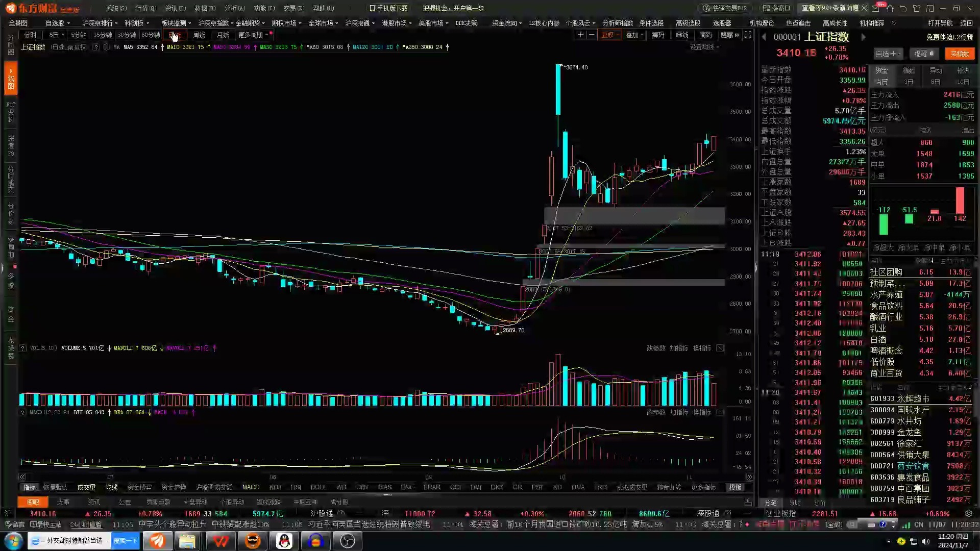Screen dimensions: 980x551
Task: Open the K线图 sidebar item
Action: point(11,79)
